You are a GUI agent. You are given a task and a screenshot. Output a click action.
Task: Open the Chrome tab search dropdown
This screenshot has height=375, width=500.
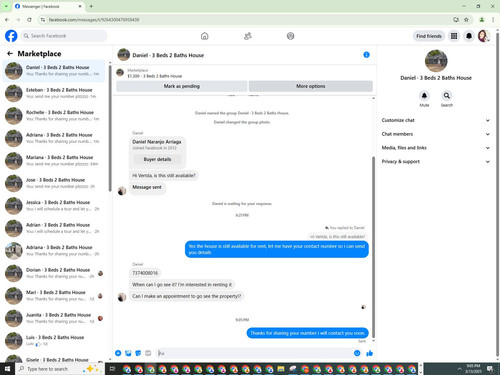pos(6,6)
